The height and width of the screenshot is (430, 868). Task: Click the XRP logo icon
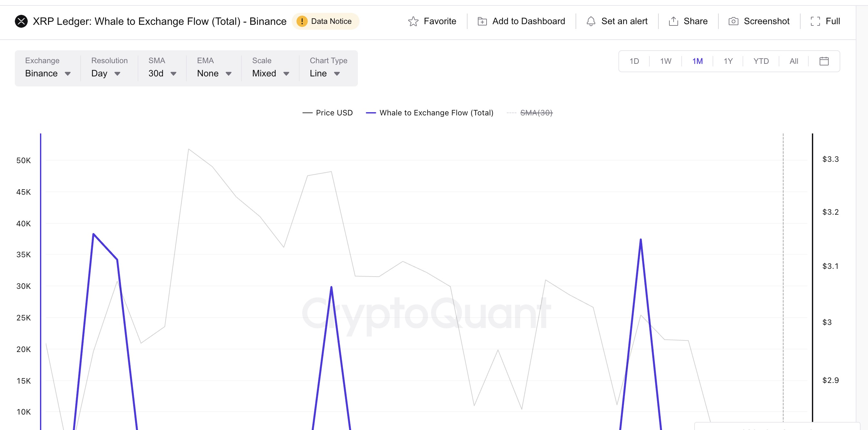pos(21,21)
